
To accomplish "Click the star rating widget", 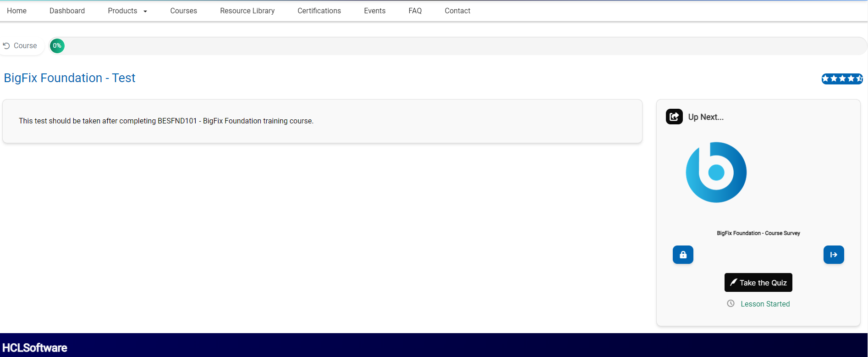I will 842,79.
